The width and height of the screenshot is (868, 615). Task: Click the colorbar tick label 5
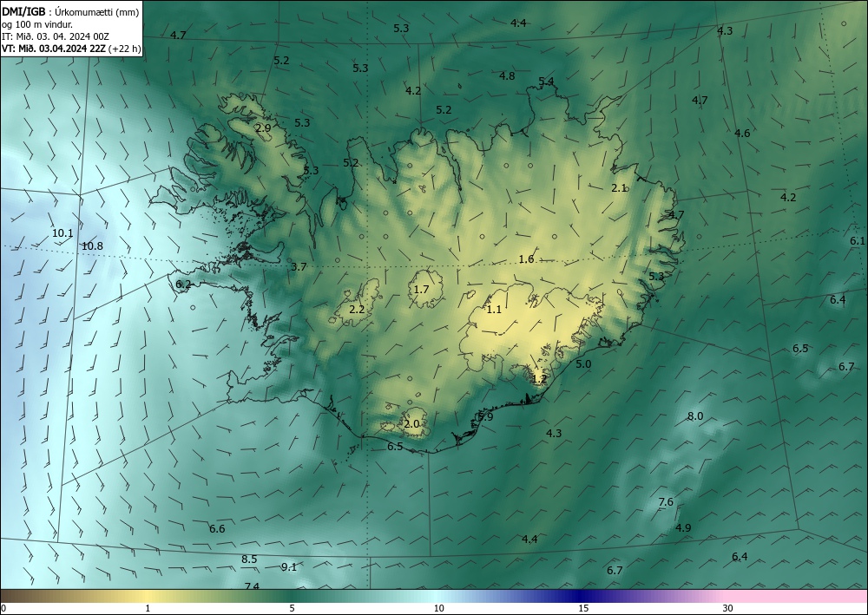click(x=292, y=608)
